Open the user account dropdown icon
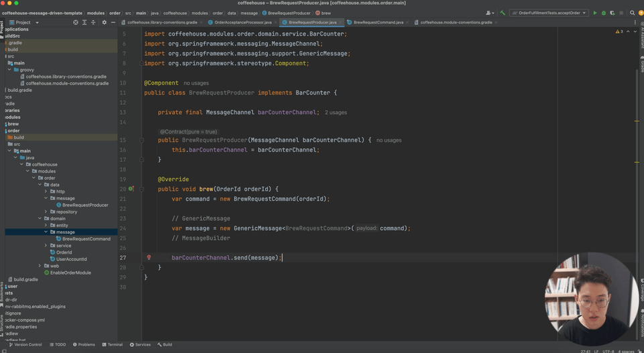Image resolution: width=644 pixels, height=353 pixels. coord(490,13)
